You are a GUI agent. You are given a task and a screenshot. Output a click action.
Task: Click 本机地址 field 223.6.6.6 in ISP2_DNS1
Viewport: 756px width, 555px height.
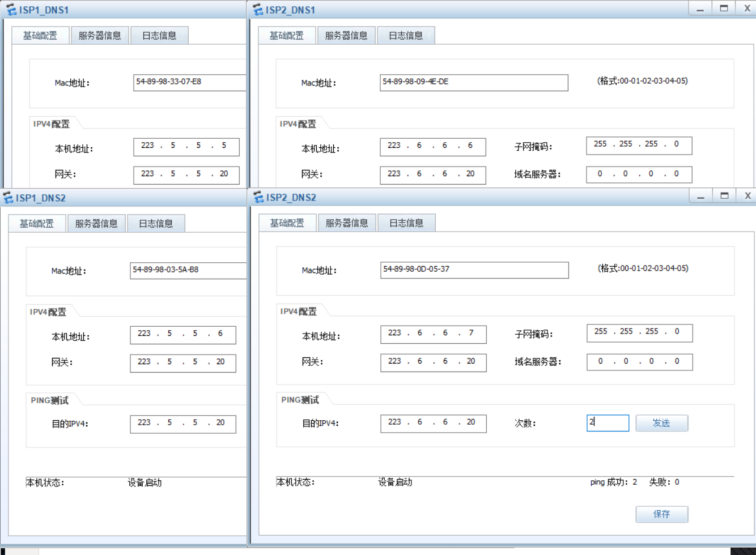click(x=433, y=147)
